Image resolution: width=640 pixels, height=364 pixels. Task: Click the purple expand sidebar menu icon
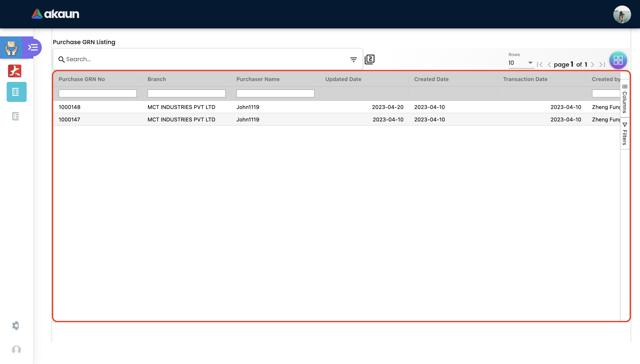(33, 47)
